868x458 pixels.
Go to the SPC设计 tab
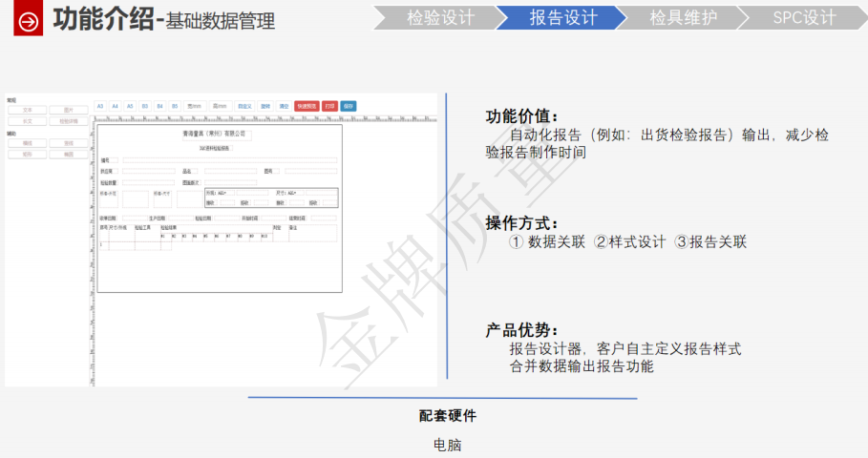(804, 17)
